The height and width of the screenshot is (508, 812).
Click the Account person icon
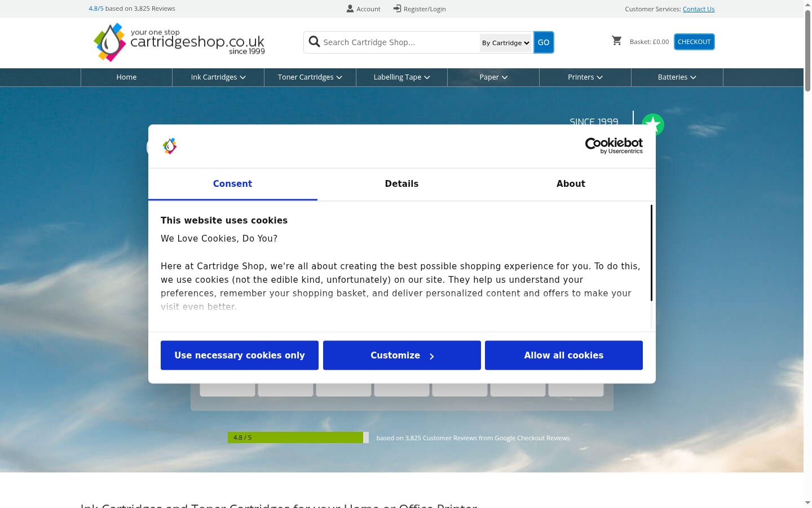(350, 8)
